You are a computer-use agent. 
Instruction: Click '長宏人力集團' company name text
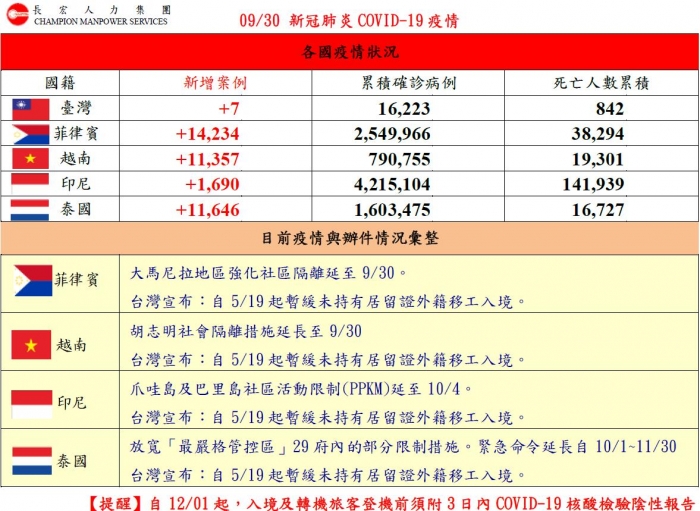point(102,10)
